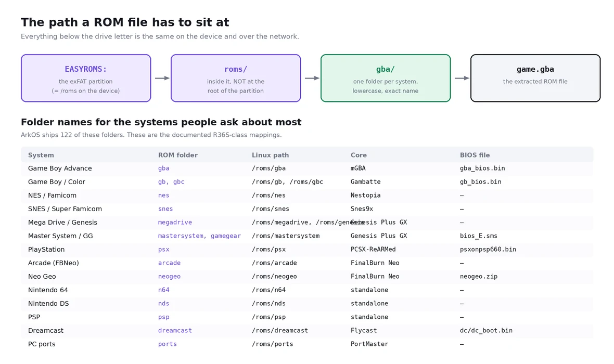Click "FinalBurn Neo" in the Arcade row
Image resolution: width=614 pixels, height=364 pixels.
click(375, 263)
